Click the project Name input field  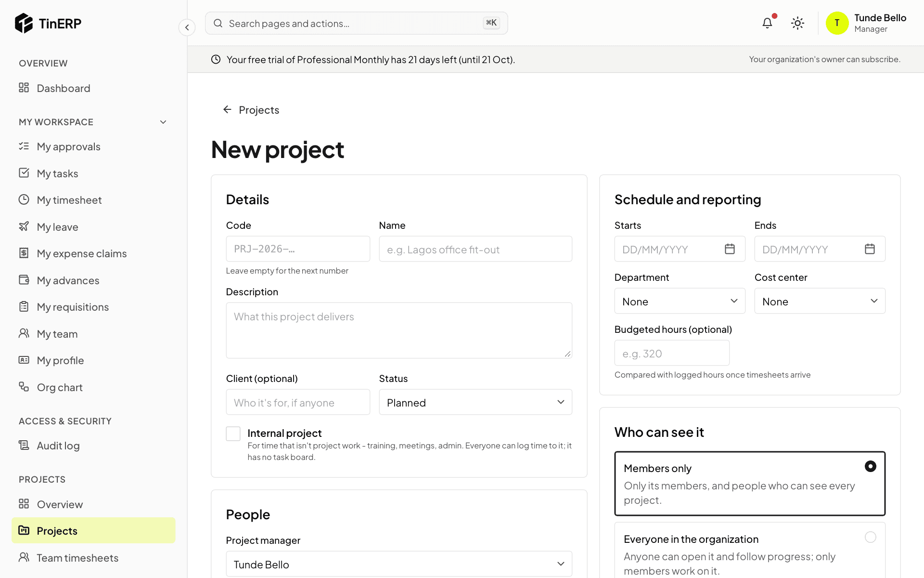[x=475, y=249]
